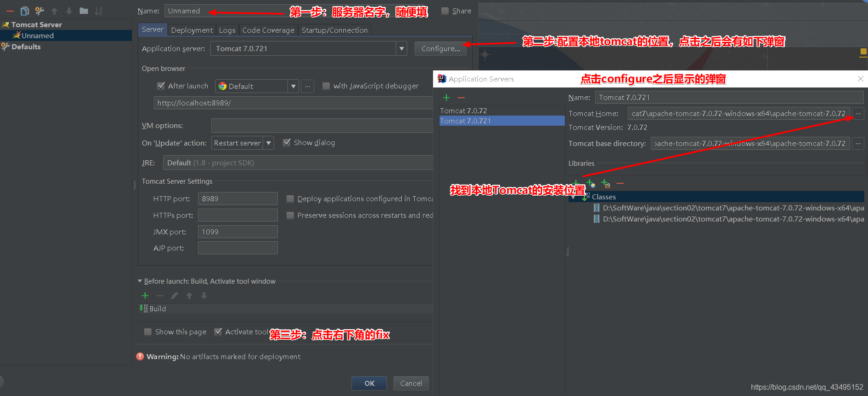The height and width of the screenshot is (396, 868).
Task: Edit before-launch task with pencil icon
Action: (175, 296)
